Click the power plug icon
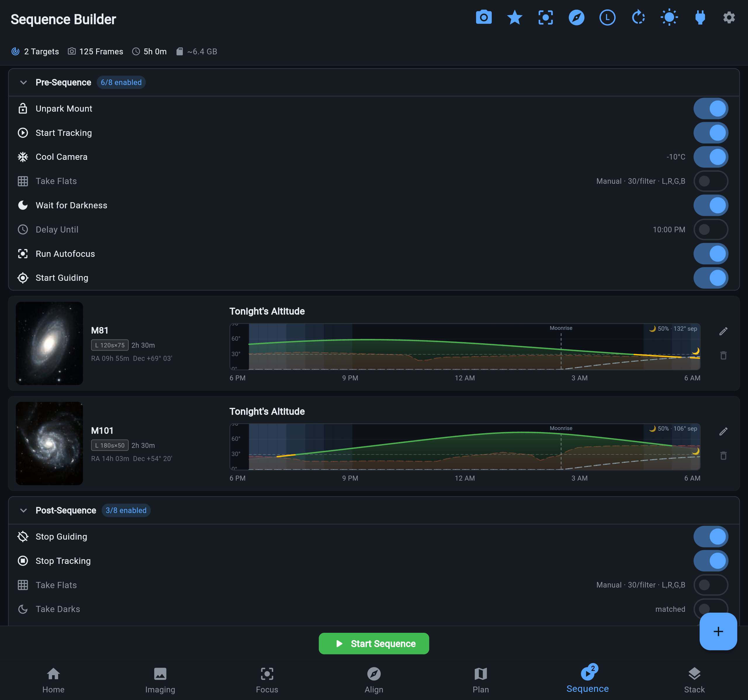748x700 pixels. pyautogui.click(x=700, y=18)
